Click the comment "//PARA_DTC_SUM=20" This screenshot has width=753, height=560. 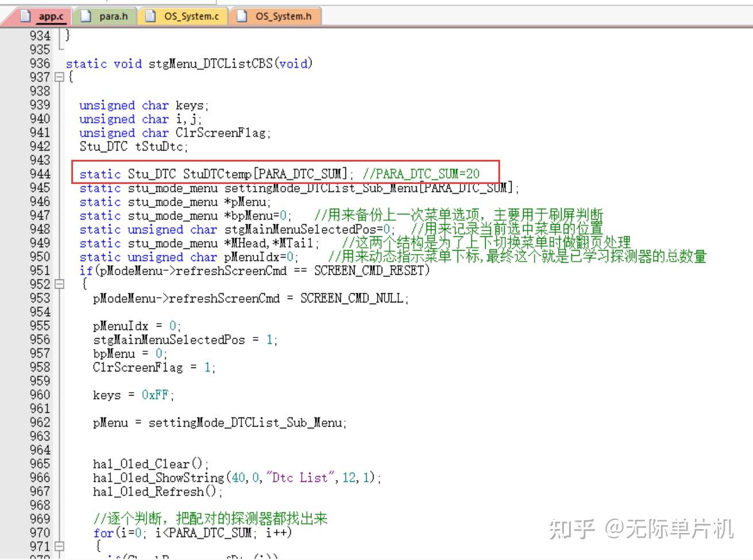pyautogui.click(x=421, y=174)
